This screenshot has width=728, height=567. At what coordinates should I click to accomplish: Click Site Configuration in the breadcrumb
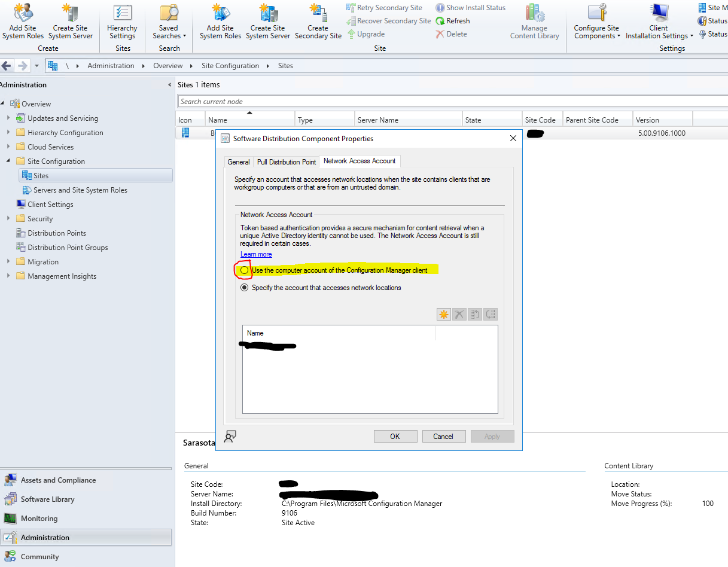click(230, 66)
